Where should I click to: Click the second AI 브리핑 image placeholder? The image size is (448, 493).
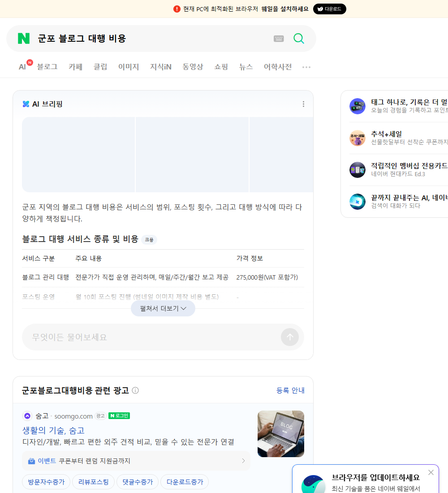click(192, 155)
